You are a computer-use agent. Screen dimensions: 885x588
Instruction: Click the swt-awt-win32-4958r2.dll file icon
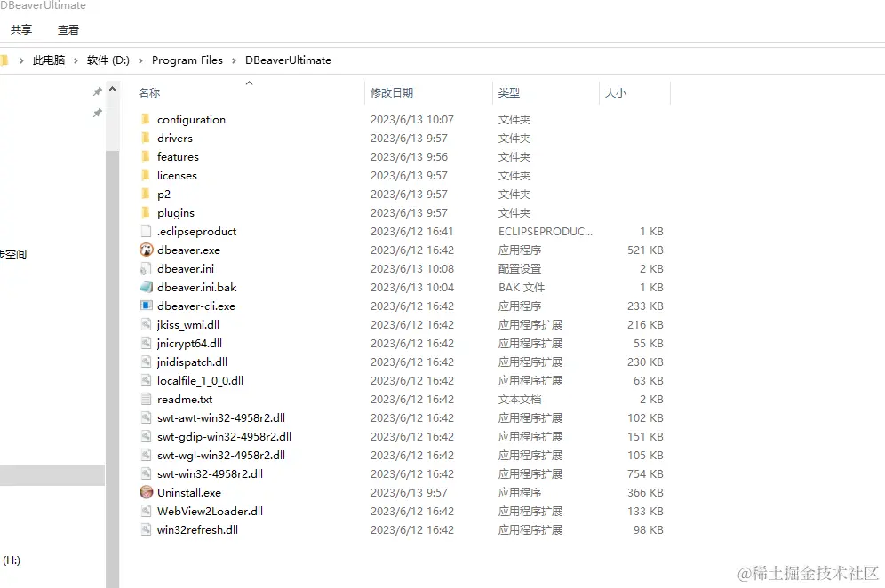147,417
